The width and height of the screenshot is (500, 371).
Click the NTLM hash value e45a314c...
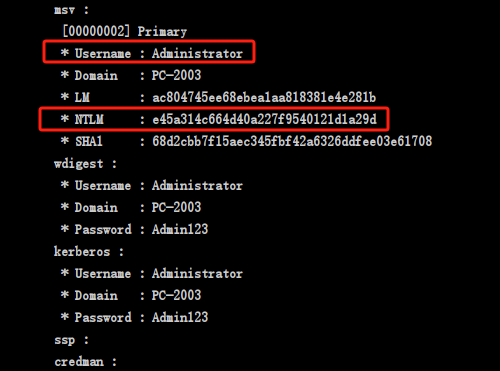(x=264, y=119)
